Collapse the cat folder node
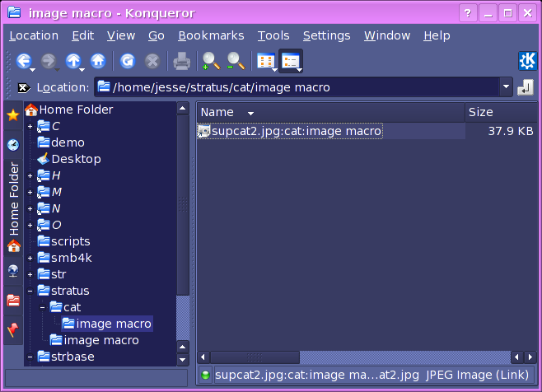542x392 pixels. coord(43,307)
